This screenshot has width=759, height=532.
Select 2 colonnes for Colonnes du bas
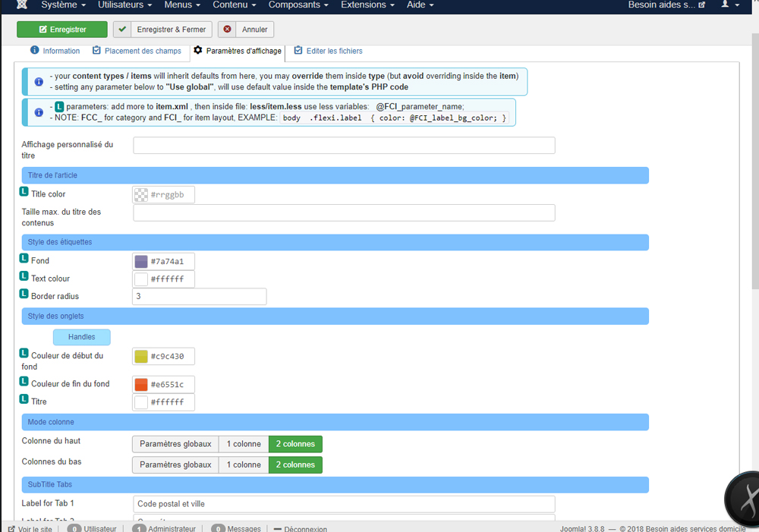[x=296, y=464]
